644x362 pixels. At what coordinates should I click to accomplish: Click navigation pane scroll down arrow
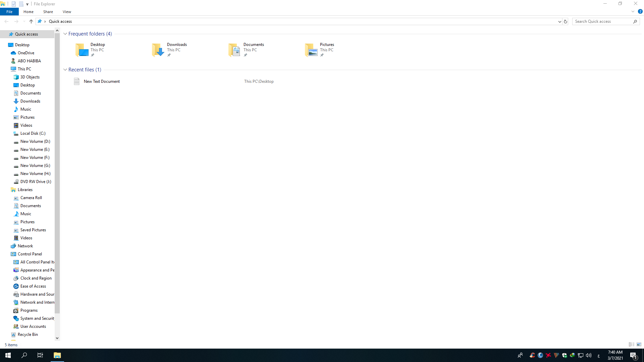[x=57, y=338]
